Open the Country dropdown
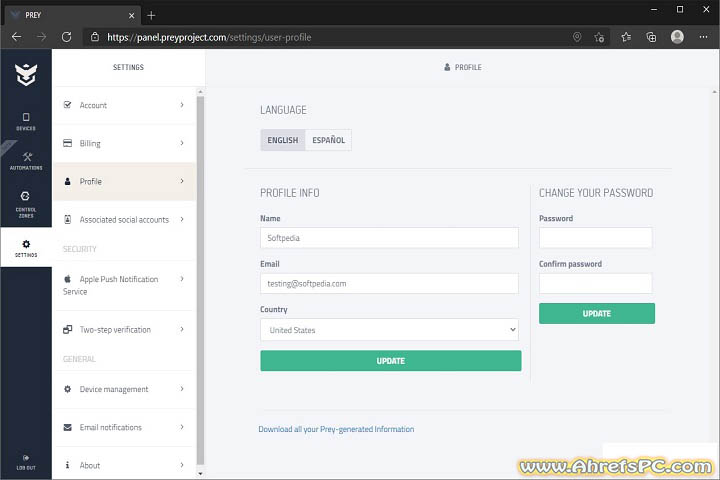The image size is (720, 480). 390,330
